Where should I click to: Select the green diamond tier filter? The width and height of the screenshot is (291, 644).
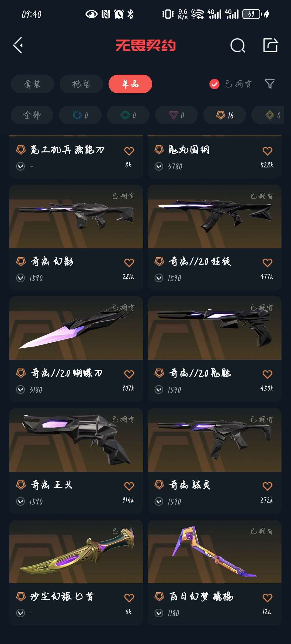[x=128, y=115]
